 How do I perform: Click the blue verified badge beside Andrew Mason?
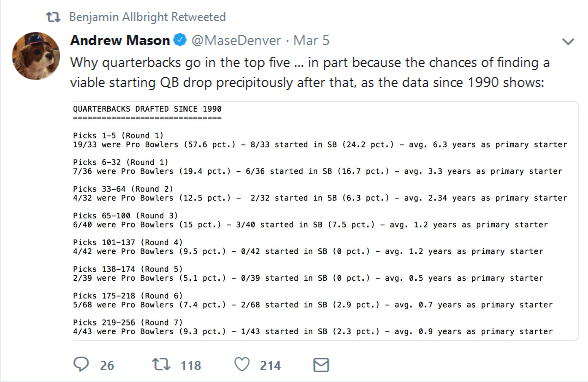pyautogui.click(x=180, y=40)
